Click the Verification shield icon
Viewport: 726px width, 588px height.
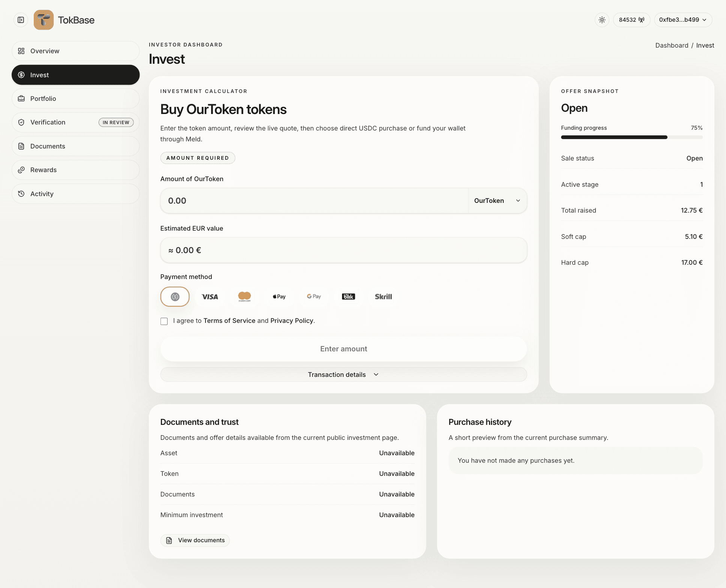(21, 122)
